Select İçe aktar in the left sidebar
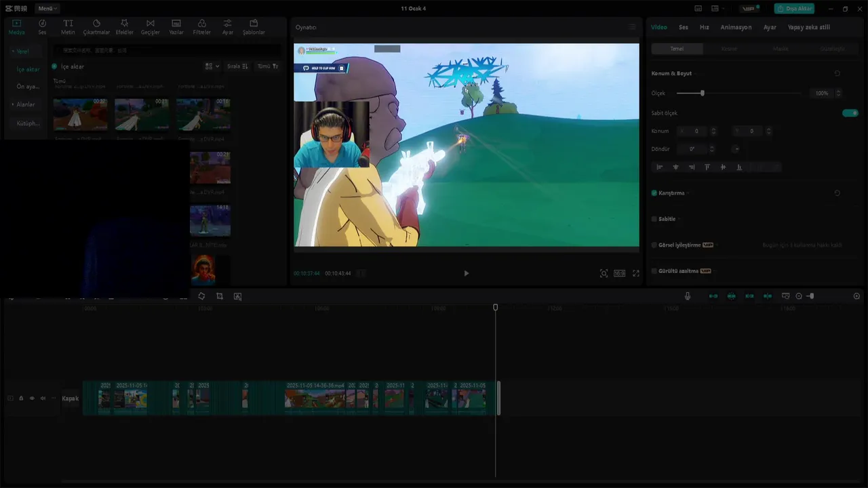Image resolution: width=868 pixels, height=488 pixels. click(28, 69)
